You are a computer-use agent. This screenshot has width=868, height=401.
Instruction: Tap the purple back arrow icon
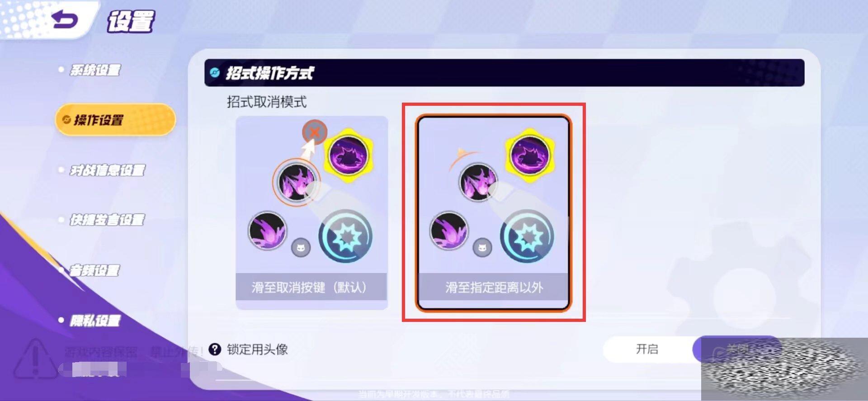pos(65,19)
